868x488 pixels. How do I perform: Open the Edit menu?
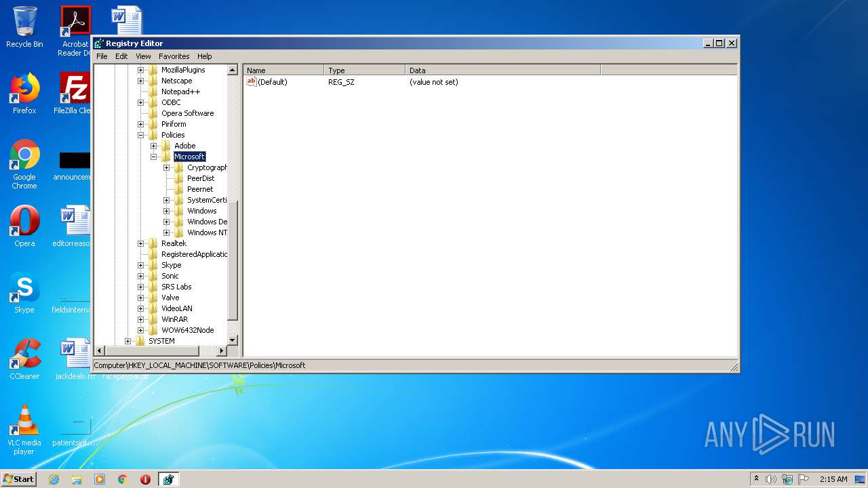121,56
